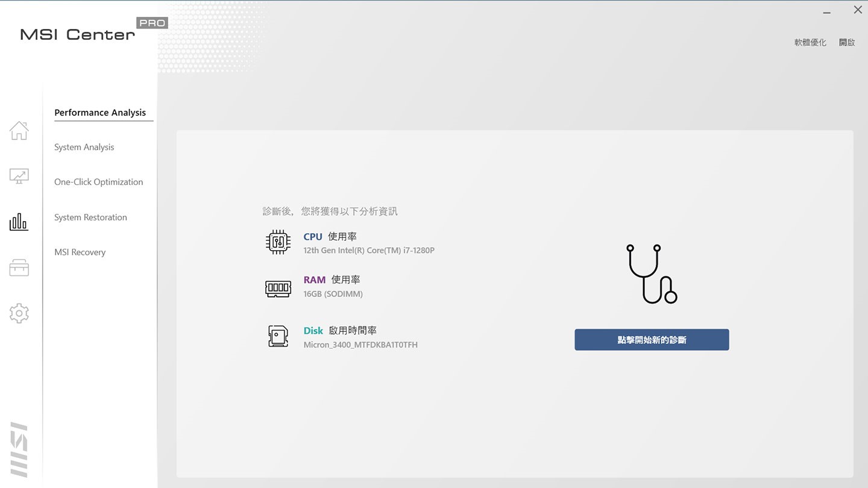Screen dimensions: 868x488
Task: Switch to System Analysis
Action: point(84,147)
